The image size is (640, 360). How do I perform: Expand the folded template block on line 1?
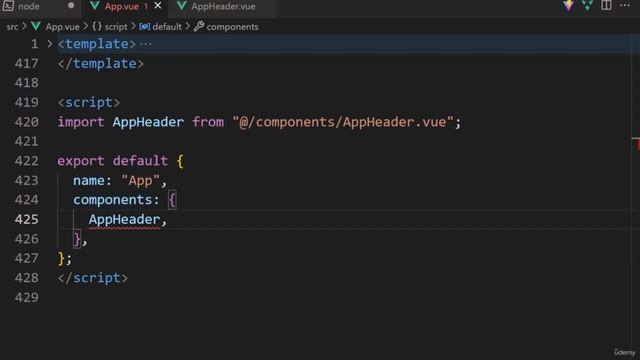coord(50,44)
